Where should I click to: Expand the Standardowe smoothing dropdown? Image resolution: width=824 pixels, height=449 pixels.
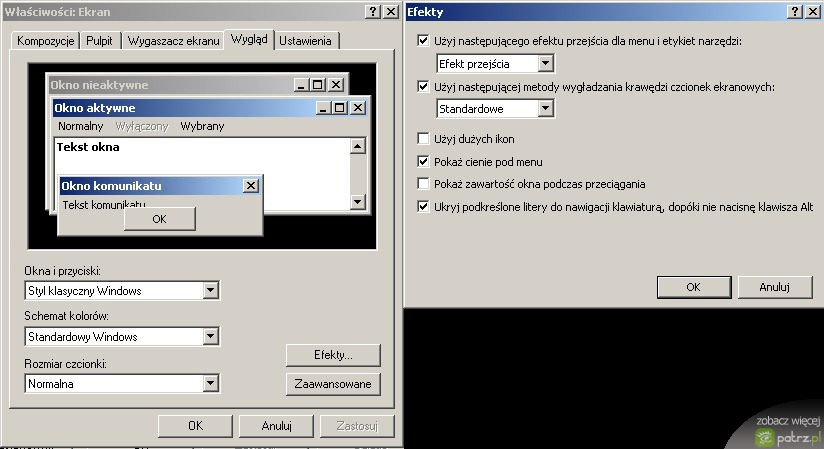(545, 108)
